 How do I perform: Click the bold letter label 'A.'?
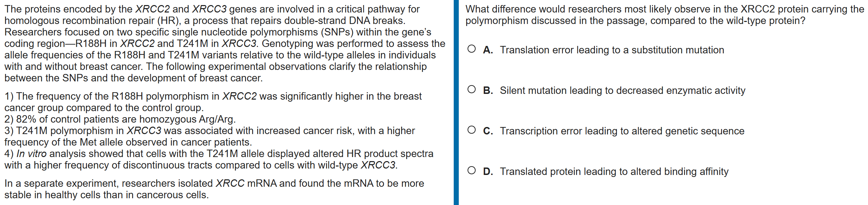[488, 50]
